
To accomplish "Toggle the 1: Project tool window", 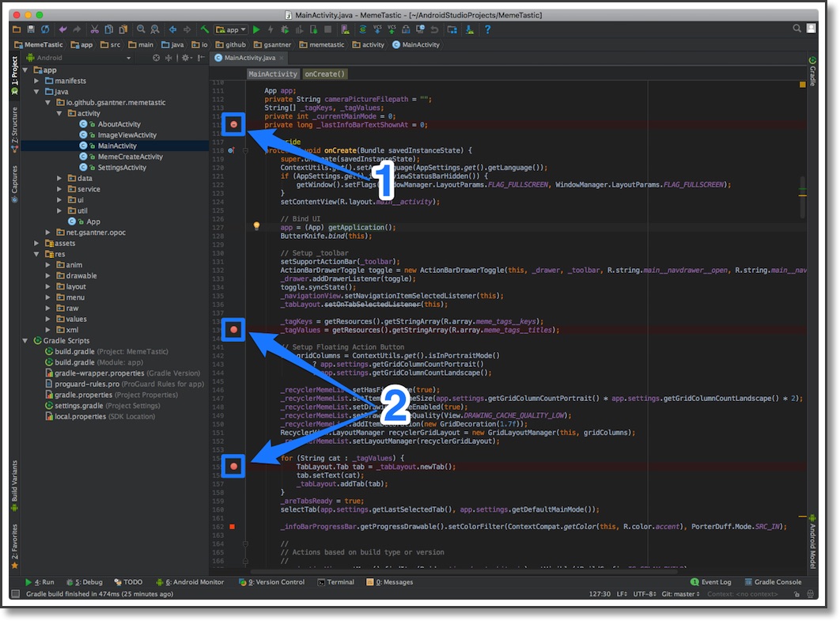I will (14, 75).
